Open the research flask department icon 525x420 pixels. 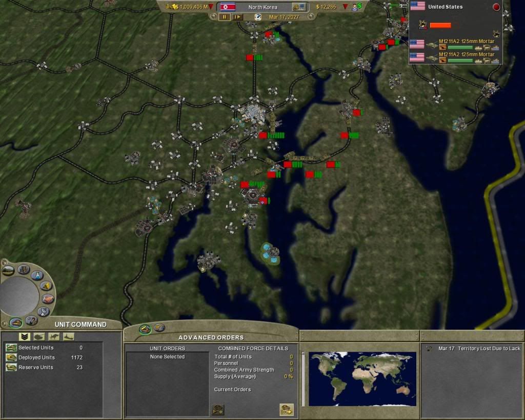tap(37, 275)
